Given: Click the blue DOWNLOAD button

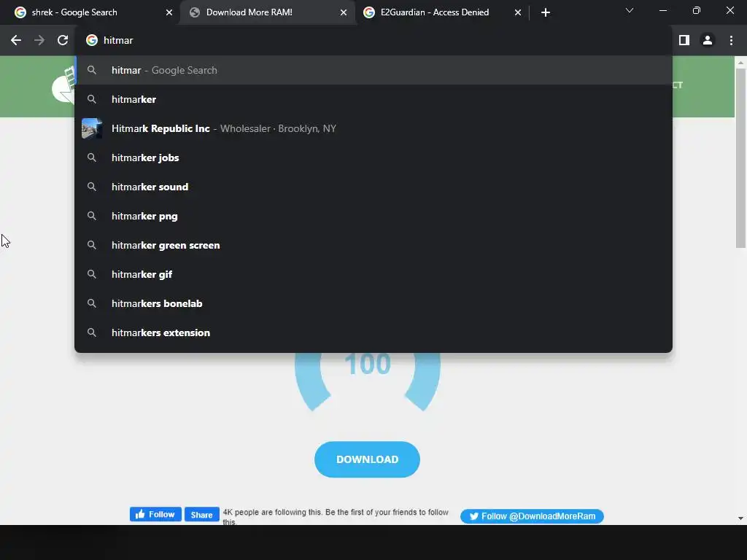Looking at the screenshot, I should pos(367,459).
